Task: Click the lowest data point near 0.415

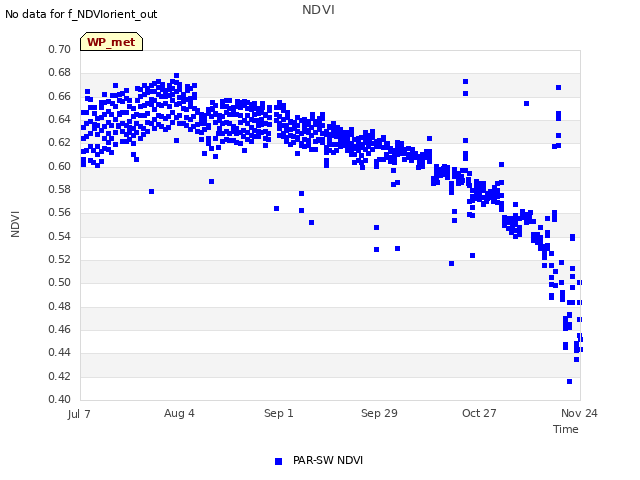Action: tap(569, 382)
